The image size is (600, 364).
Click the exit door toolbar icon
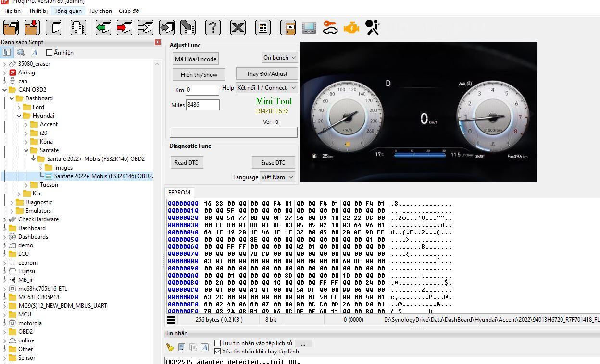click(x=288, y=27)
